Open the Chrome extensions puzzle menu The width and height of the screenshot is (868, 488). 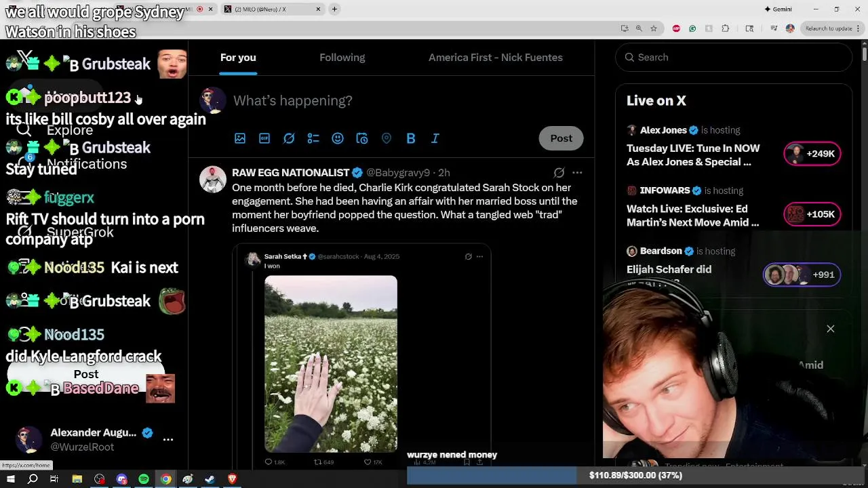click(x=726, y=28)
